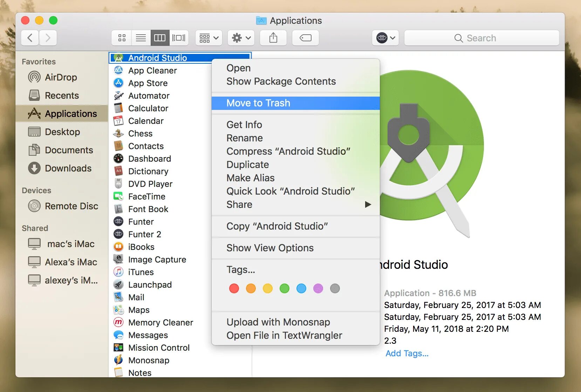Click the App Cleaner app icon
581x392 pixels.
(118, 70)
